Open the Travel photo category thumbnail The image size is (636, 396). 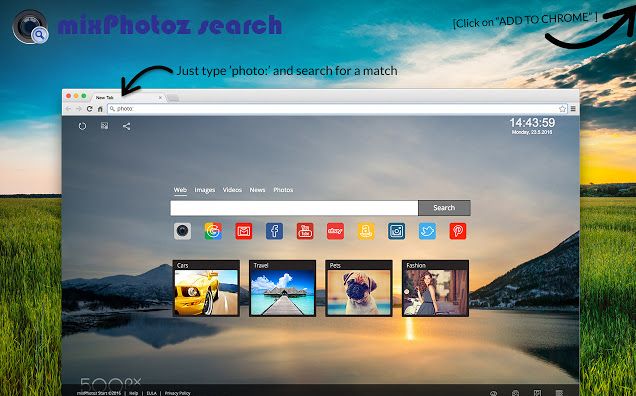pos(282,288)
